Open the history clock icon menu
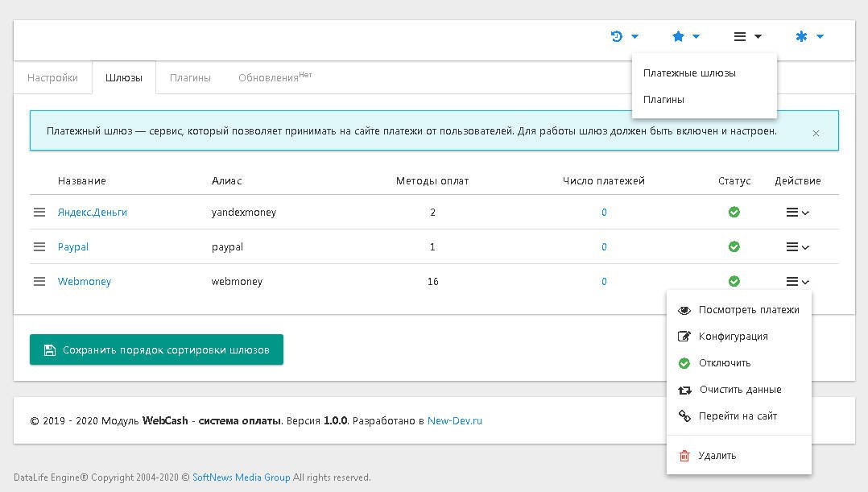Viewport: 868px width, 492px height. pos(616,36)
